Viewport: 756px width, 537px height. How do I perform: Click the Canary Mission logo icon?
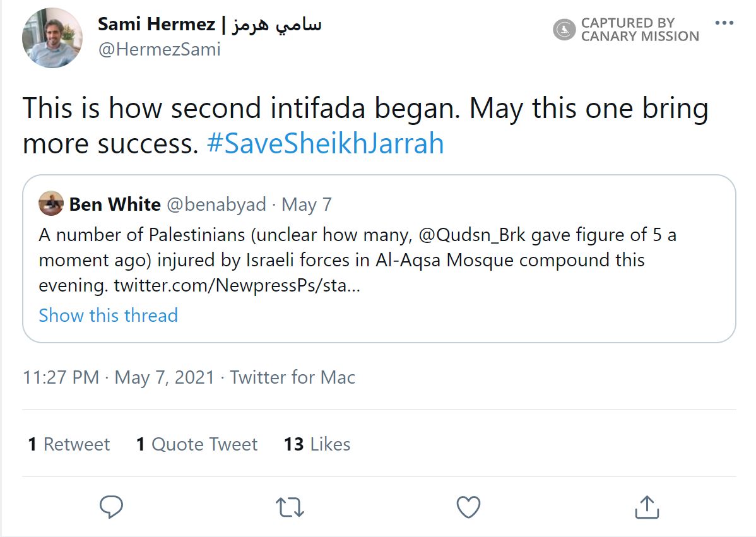(564, 29)
